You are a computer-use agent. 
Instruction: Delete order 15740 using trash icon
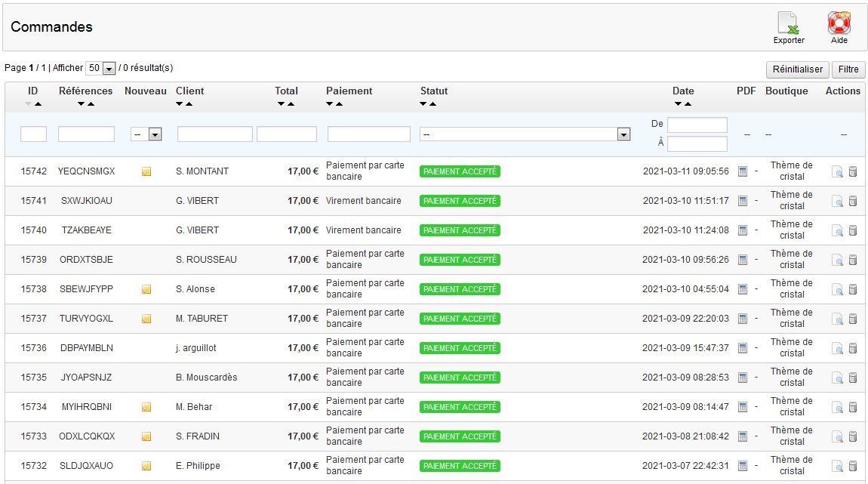853,230
